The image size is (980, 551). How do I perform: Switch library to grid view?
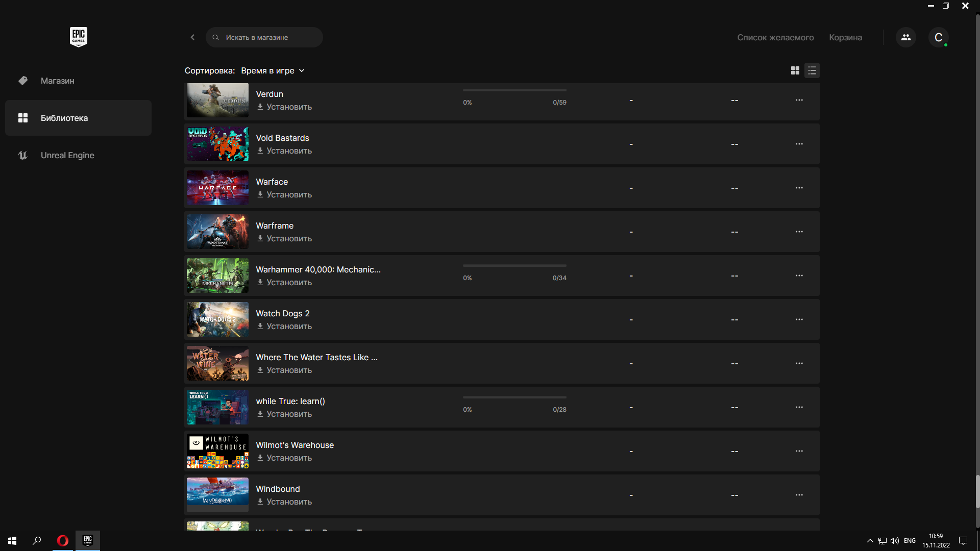(x=795, y=70)
